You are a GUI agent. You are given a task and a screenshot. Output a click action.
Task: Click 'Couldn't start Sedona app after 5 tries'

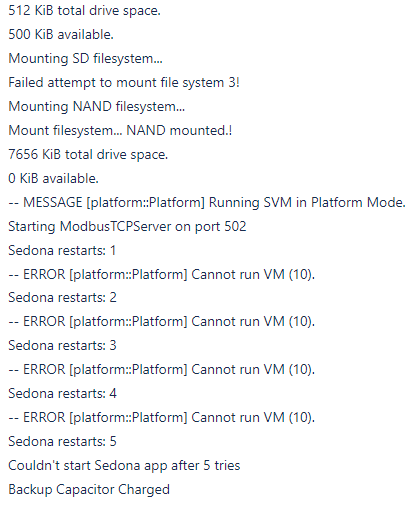tap(124, 465)
